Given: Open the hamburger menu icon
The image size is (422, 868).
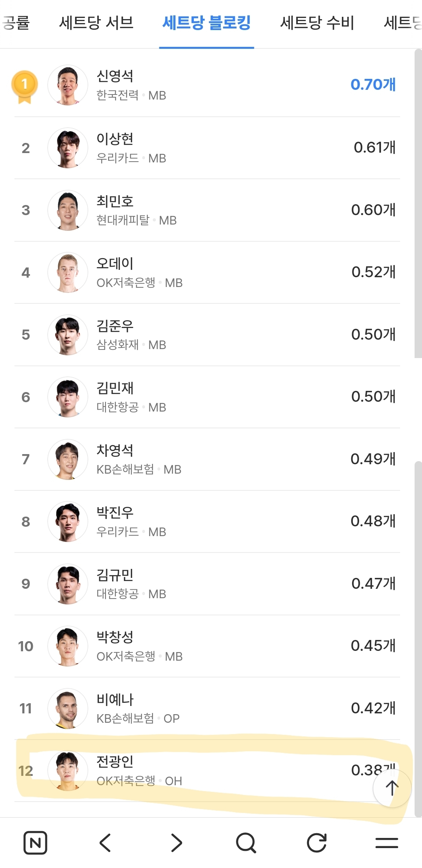Looking at the screenshot, I should point(386,843).
